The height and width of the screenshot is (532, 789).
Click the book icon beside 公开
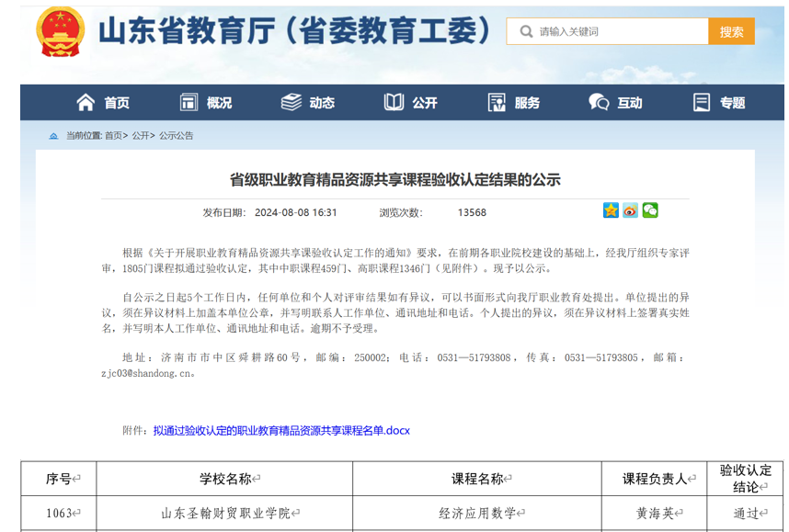(394, 103)
